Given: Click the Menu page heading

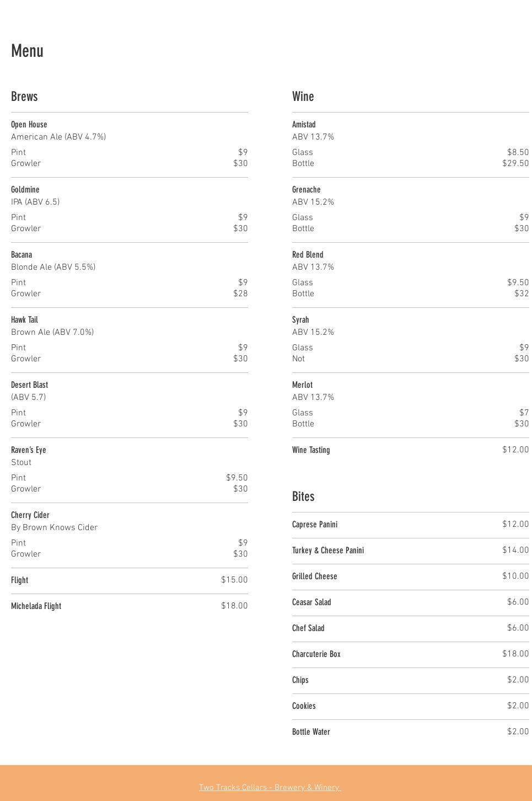Looking at the screenshot, I should coord(27,51).
